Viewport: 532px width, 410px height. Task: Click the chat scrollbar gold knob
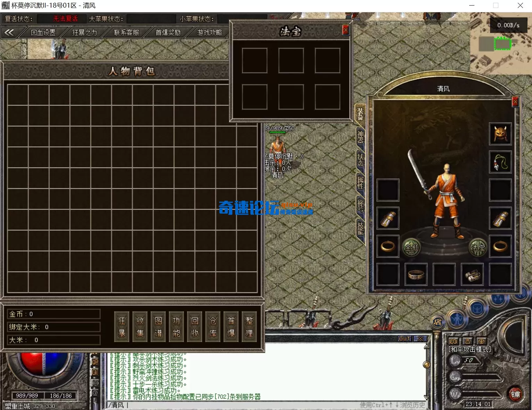pos(427,365)
